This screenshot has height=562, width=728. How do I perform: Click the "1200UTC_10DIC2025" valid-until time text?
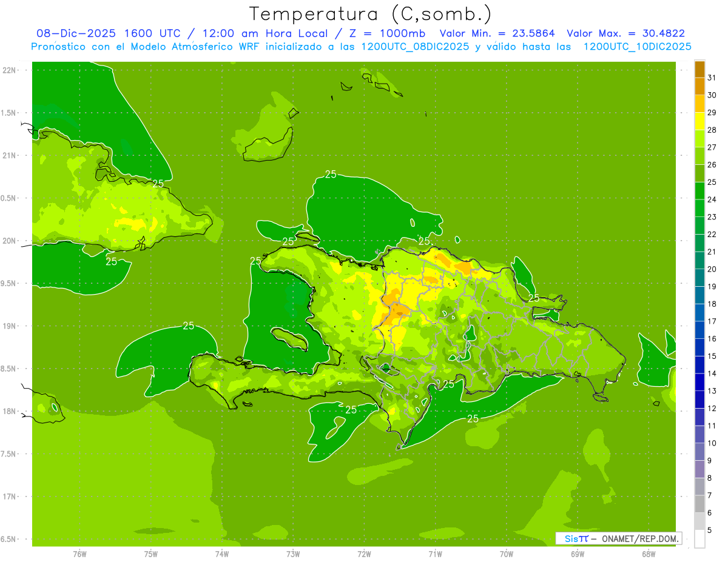[638, 47]
